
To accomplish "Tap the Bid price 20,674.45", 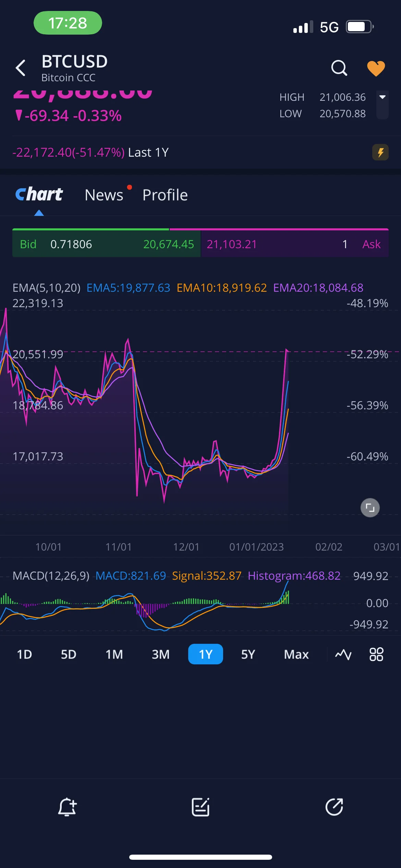I will (x=168, y=244).
